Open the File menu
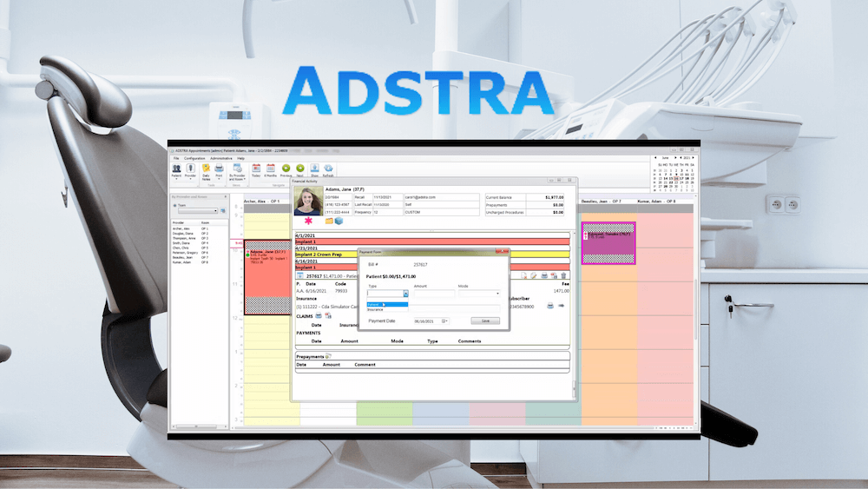The width and height of the screenshot is (868, 489). click(176, 158)
